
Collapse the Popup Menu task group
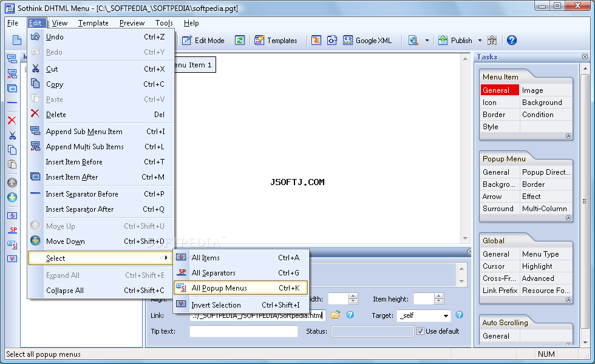coord(568,218)
